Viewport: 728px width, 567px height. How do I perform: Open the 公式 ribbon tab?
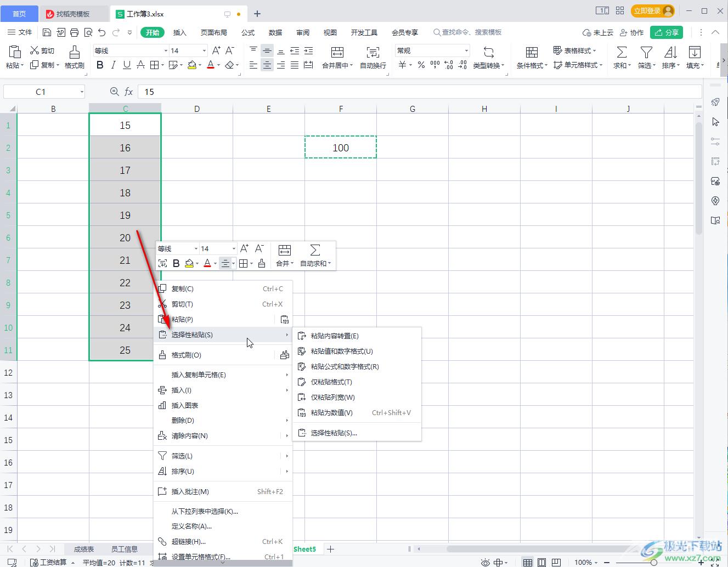[248, 32]
